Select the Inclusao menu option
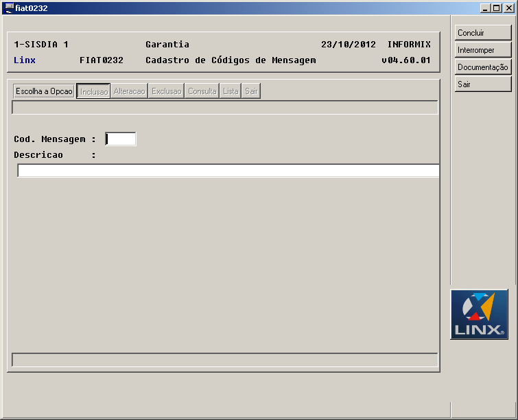 (x=93, y=91)
